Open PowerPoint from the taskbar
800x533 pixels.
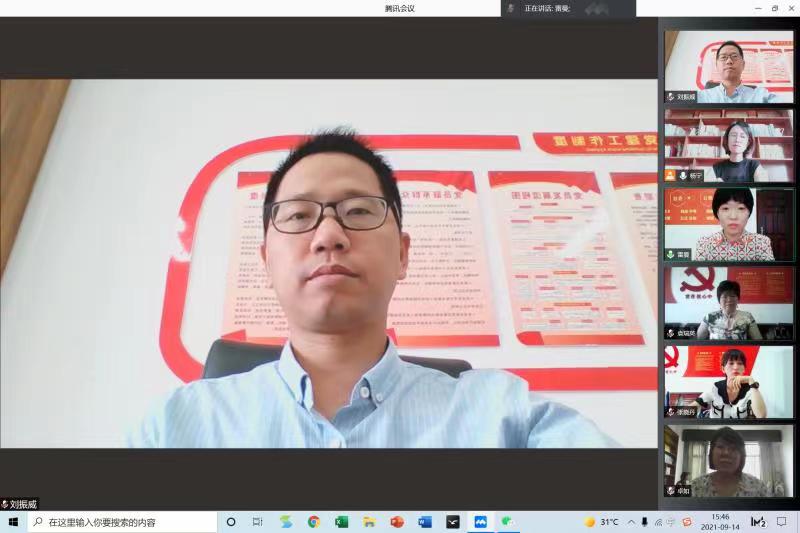pyautogui.click(x=397, y=522)
